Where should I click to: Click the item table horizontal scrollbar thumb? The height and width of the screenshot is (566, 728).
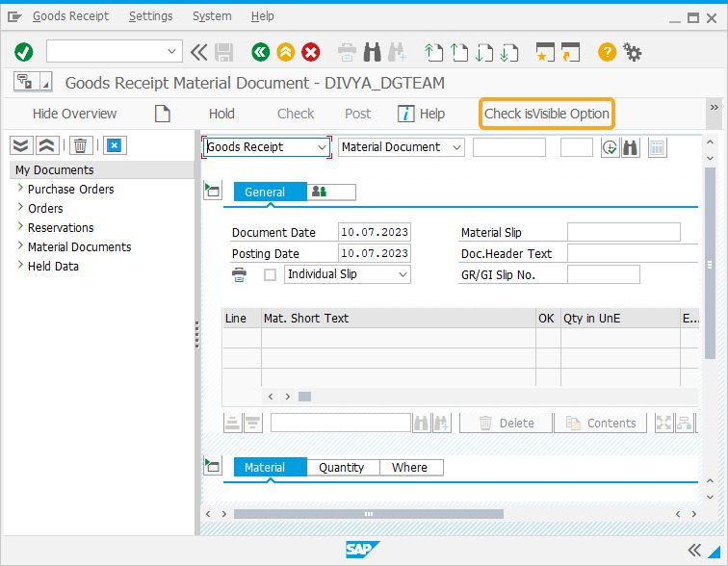(304, 397)
